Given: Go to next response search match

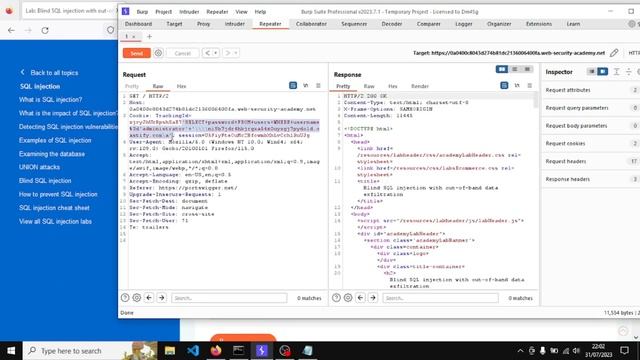Looking at the screenshot, I should (x=373, y=298).
